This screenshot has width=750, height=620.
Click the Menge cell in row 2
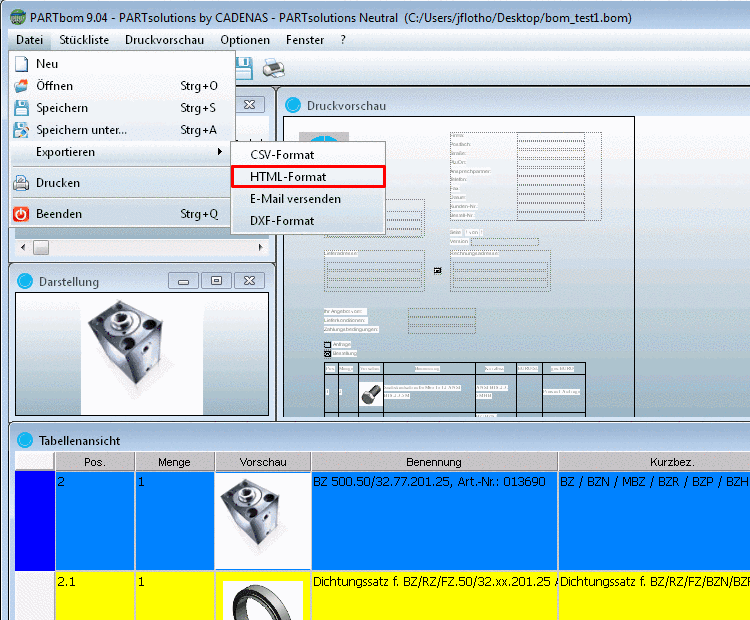[175, 520]
